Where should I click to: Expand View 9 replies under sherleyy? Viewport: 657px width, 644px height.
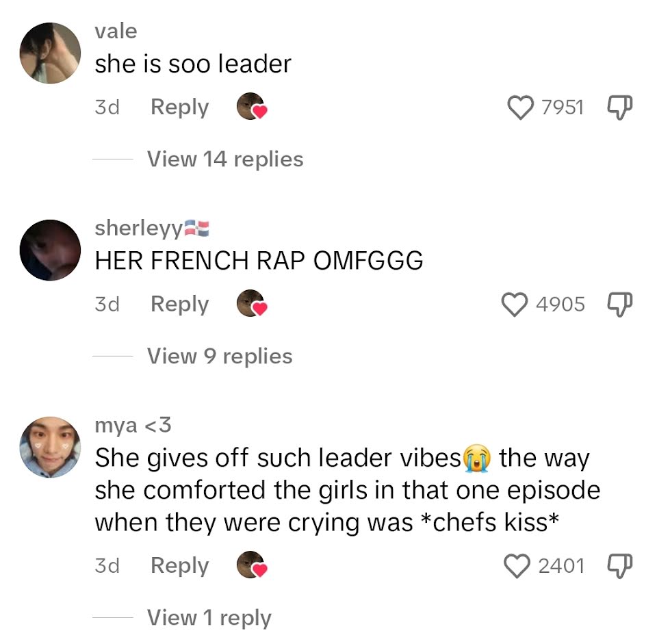coord(220,356)
